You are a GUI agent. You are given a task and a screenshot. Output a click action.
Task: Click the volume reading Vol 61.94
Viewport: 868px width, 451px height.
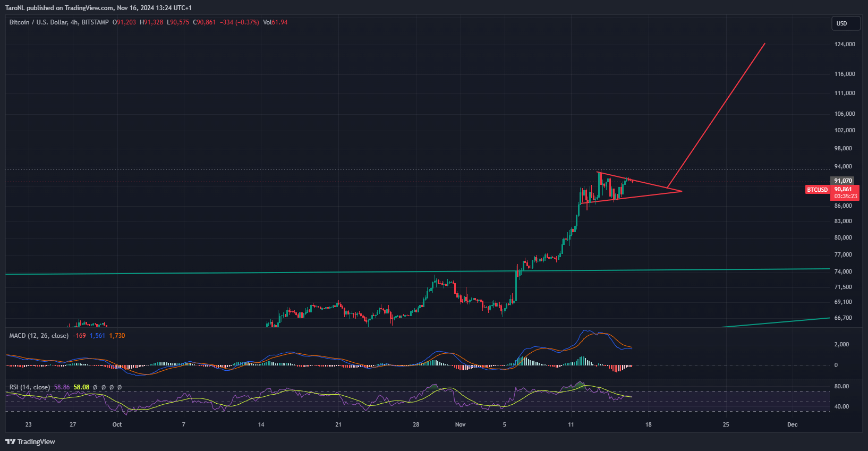275,22
